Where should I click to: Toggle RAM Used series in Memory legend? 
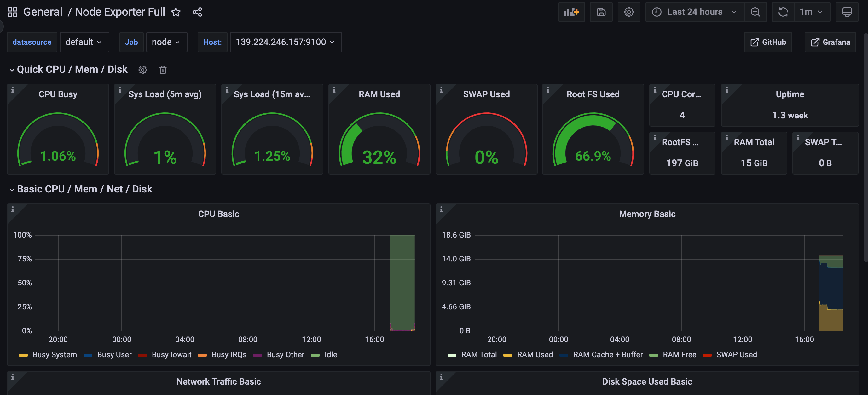(535, 355)
